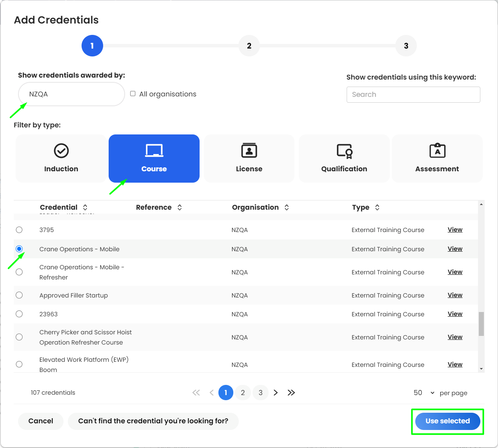Open results page 1
This screenshot has width=498, height=448.
226,393
